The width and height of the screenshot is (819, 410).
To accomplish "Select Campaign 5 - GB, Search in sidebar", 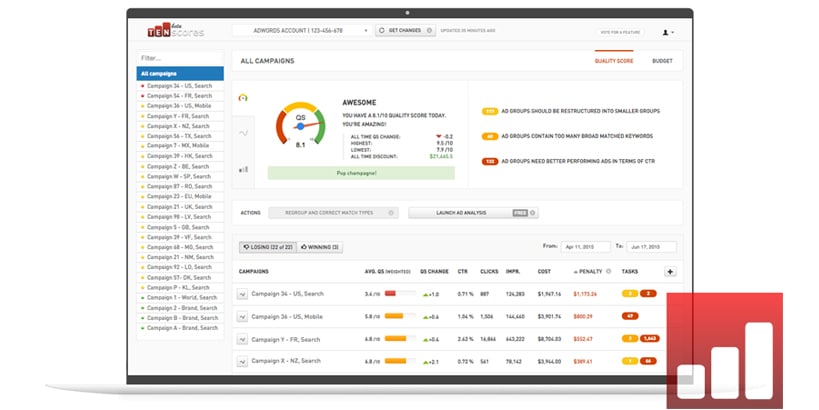I will point(180,227).
